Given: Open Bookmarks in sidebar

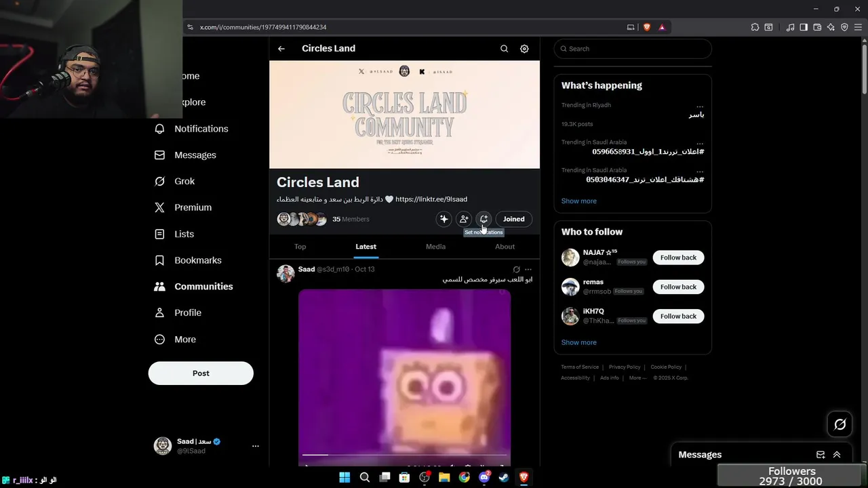Looking at the screenshot, I should point(188,260).
